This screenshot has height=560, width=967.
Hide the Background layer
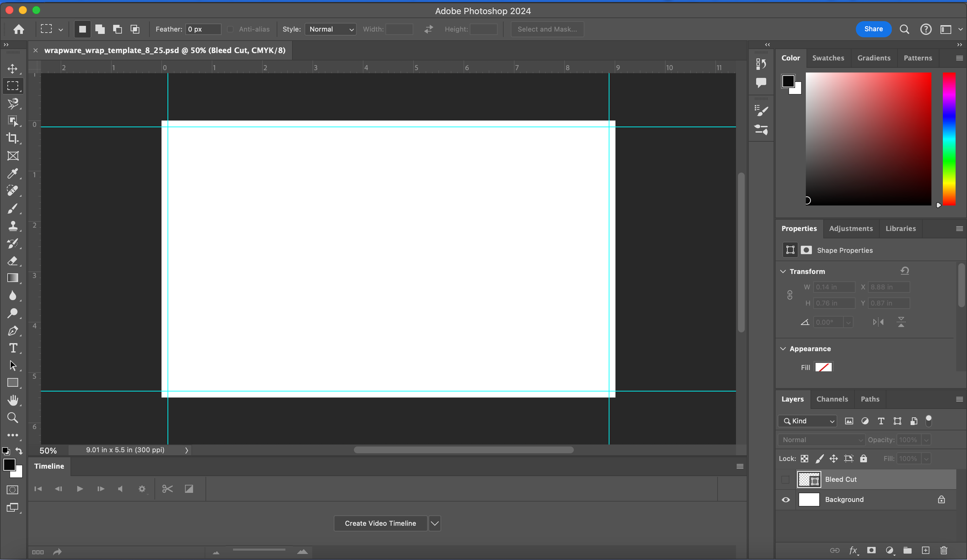tap(785, 499)
